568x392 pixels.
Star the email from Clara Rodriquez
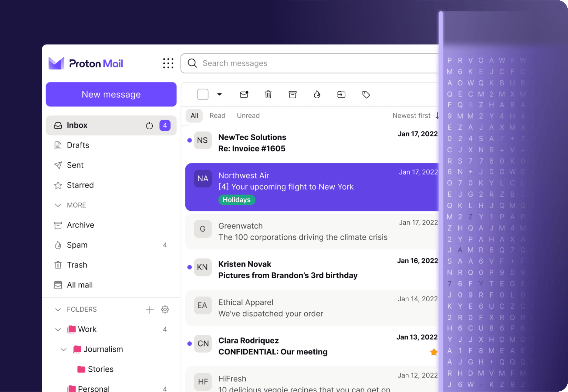click(x=433, y=352)
